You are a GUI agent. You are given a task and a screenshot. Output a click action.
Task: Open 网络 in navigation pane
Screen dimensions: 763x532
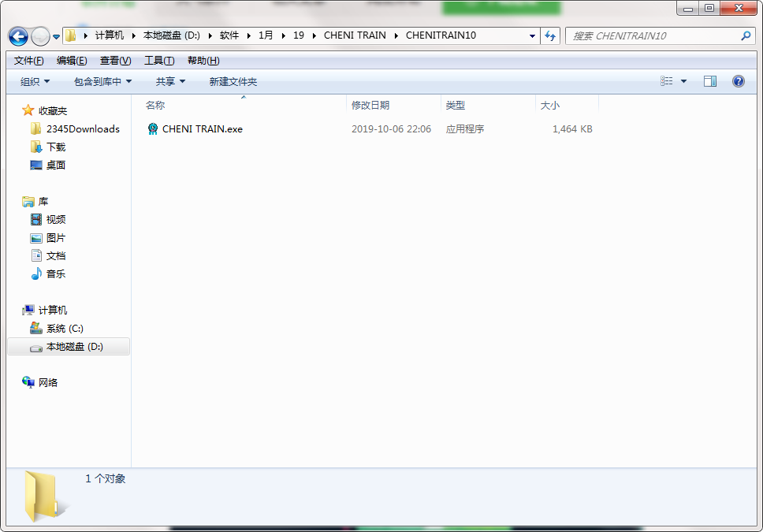point(48,383)
